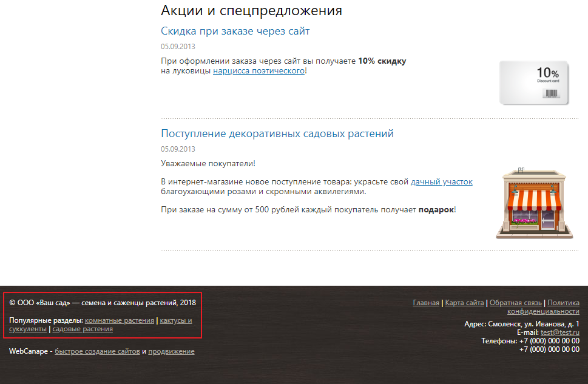The image size is (588, 384).
Task: Follow the «нарцисса поэтического» link
Action: [x=259, y=71]
